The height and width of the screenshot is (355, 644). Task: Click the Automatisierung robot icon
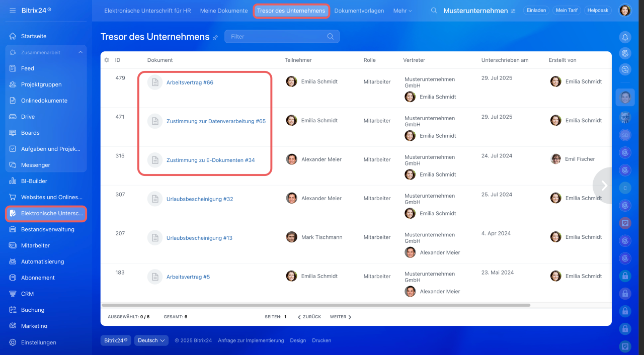tap(13, 261)
